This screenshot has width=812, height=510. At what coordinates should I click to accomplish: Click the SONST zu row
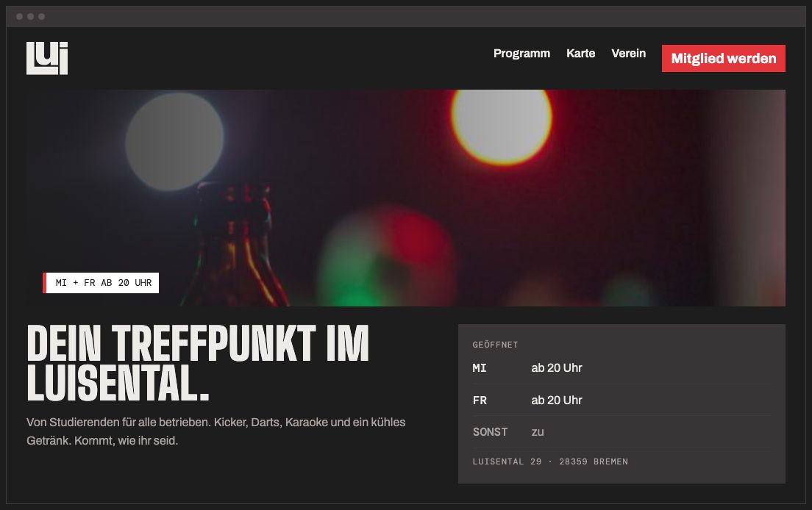[622, 432]
